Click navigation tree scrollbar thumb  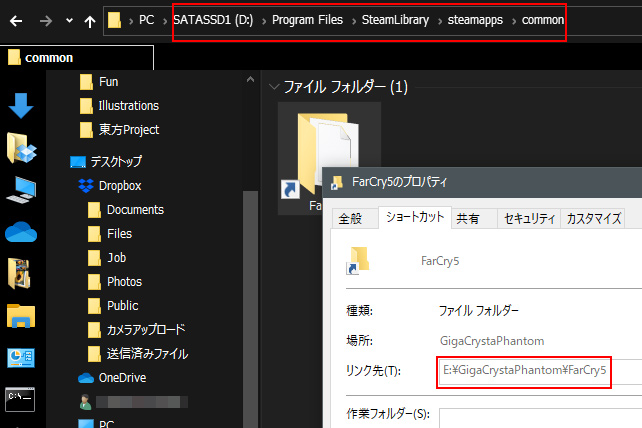(x=250, y=309)
